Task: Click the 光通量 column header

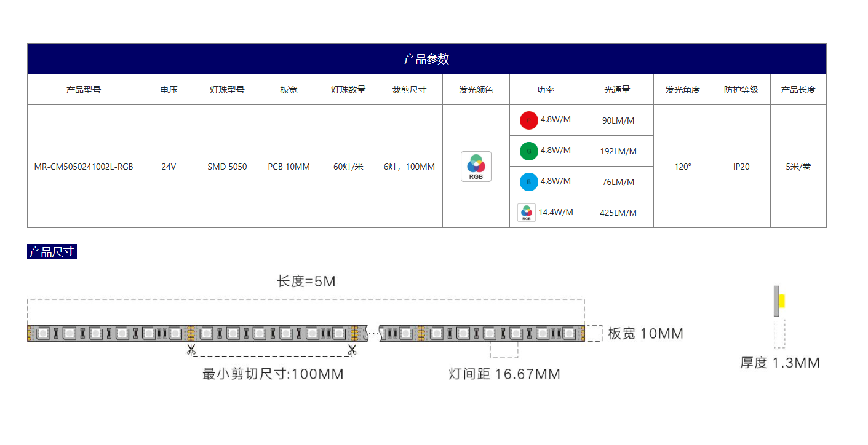Action: (617, 90)
